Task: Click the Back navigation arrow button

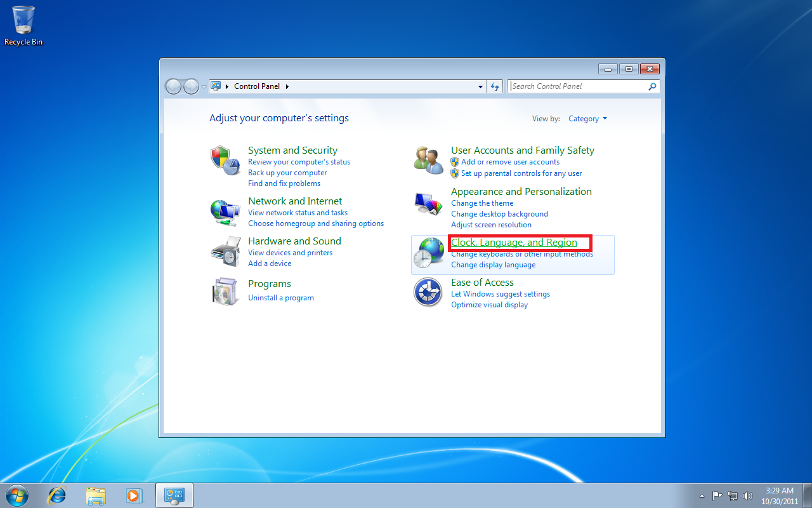Action: tap(173, 86)
